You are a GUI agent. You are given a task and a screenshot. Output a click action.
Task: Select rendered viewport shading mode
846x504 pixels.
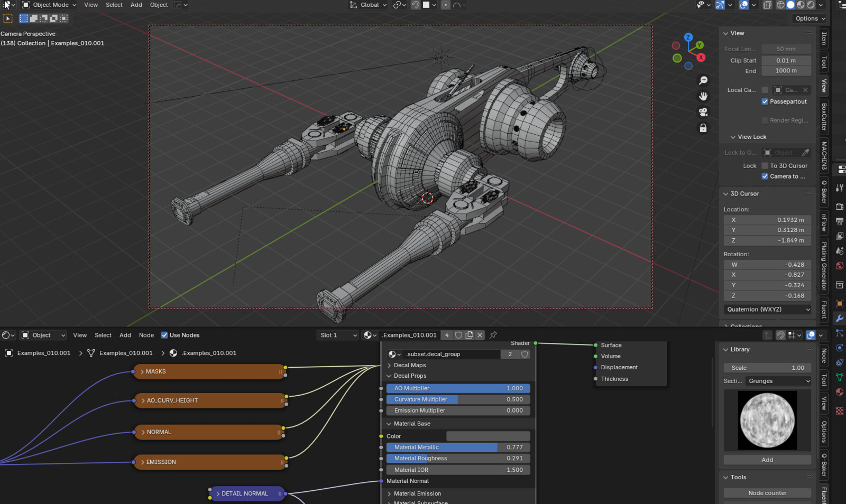(811, 5)
